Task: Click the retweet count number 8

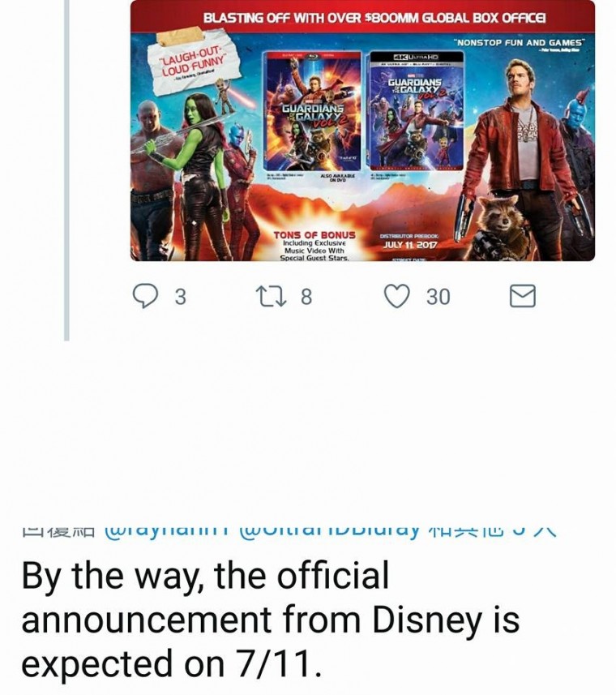Action: pos(306,297)
